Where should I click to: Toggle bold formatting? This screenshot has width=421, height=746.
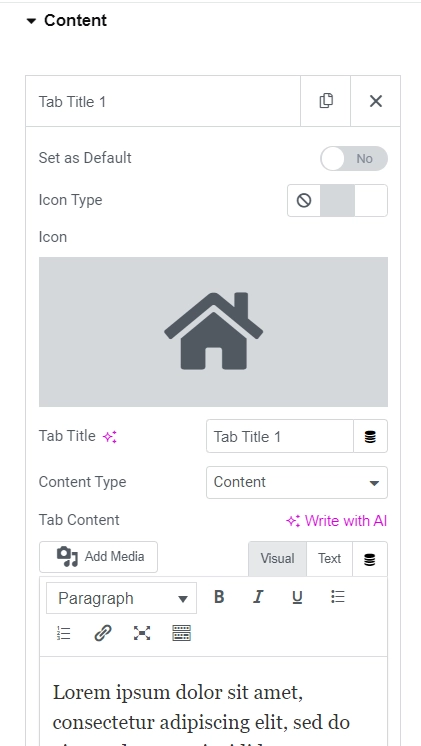pos(219,597)
